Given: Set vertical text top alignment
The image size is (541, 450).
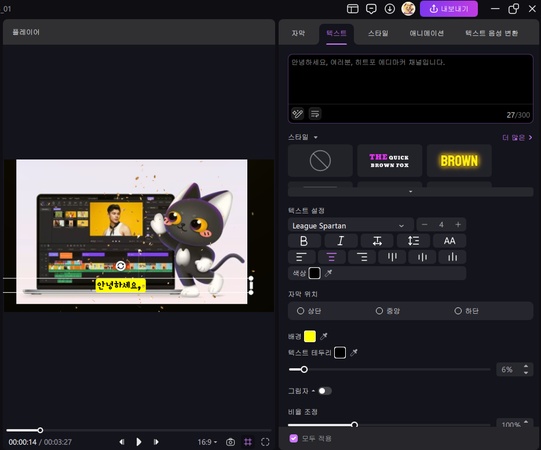Looking at the screenshot, I should (x=392, y=257).
